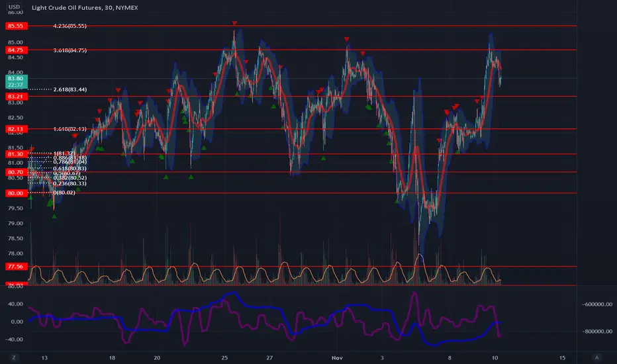Click the 0.236(80.33) Fibonacci level label
This screenshot has width=617, height=364.
(x=70, y=183)
